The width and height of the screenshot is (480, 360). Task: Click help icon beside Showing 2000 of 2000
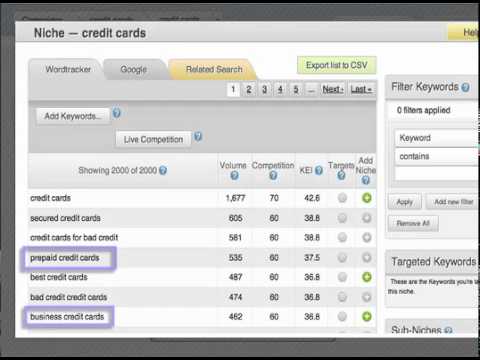tap(163, 170)
